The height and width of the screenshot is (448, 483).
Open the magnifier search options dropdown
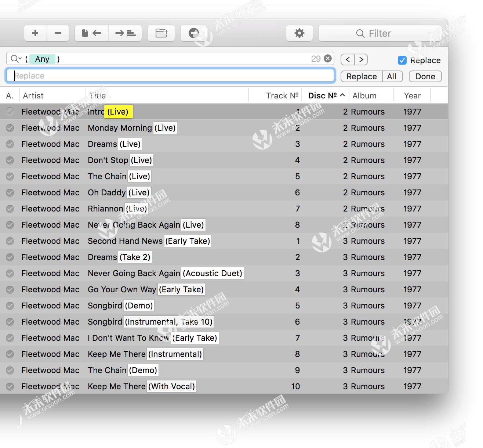(x=16, y=59)
